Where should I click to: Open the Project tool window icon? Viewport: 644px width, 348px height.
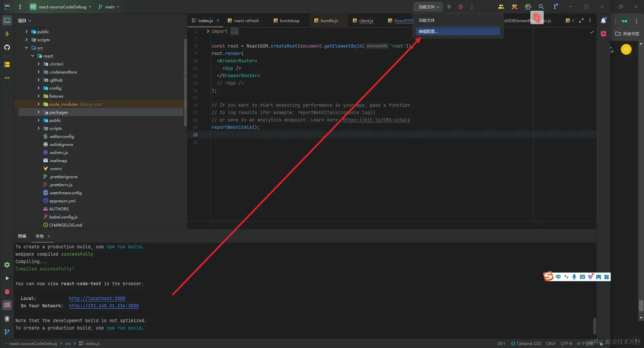click(x=7, y=20)
